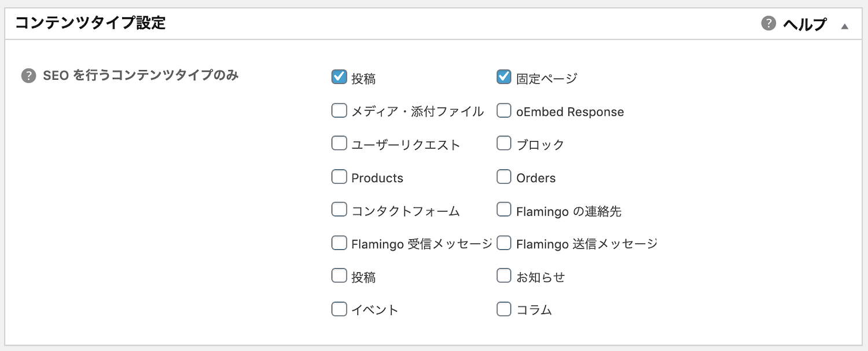Tick the Orders checkbox
This screenshot has width=868, height=351.
coord(504,177)
